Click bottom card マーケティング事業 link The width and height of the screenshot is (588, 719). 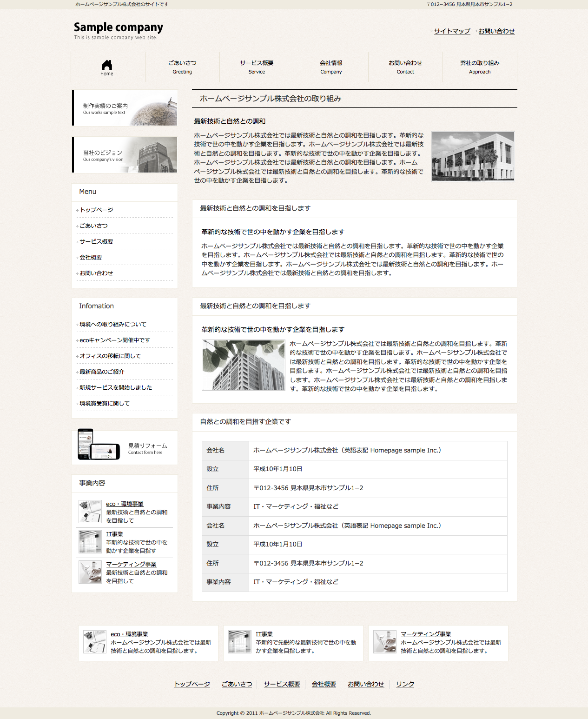point(426,634)
